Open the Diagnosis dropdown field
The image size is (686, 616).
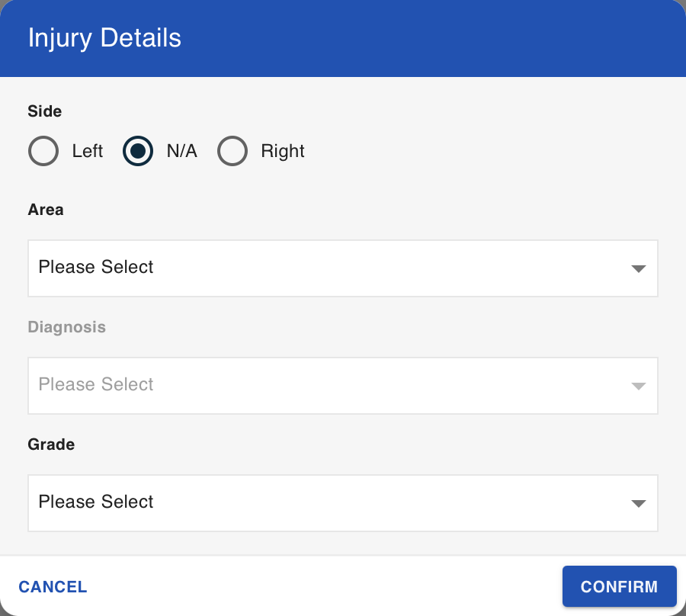click(x=343, y=386)
